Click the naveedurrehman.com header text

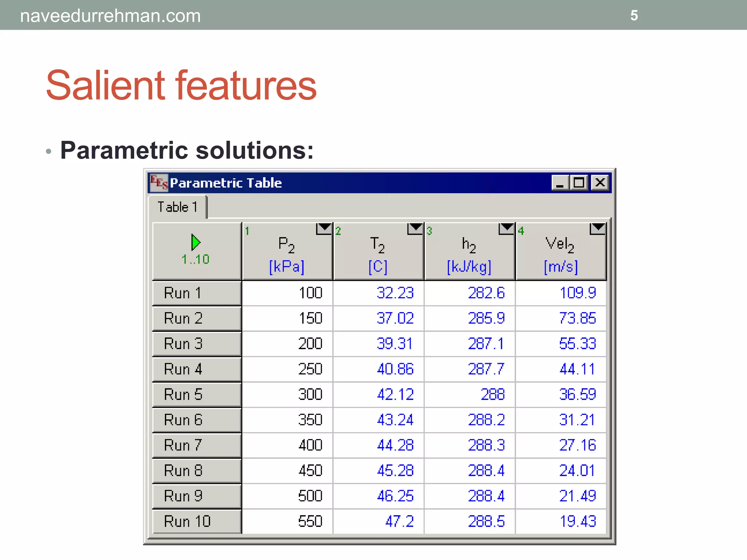tap(110, 16)
